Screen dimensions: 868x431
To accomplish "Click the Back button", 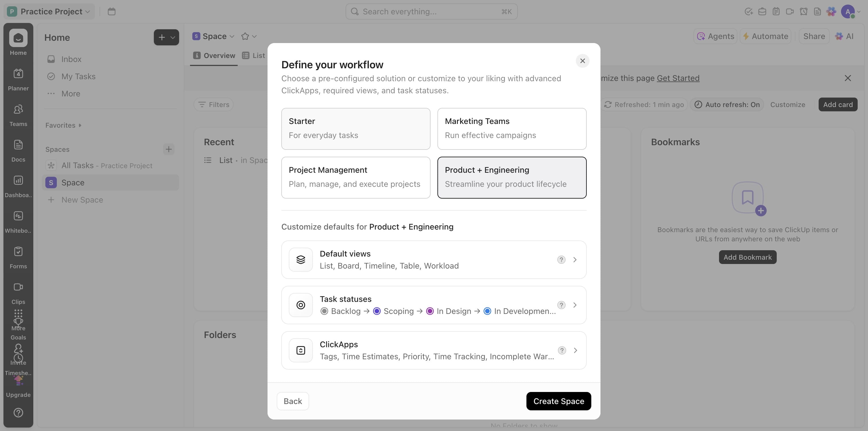I will (x=292, y=401).
